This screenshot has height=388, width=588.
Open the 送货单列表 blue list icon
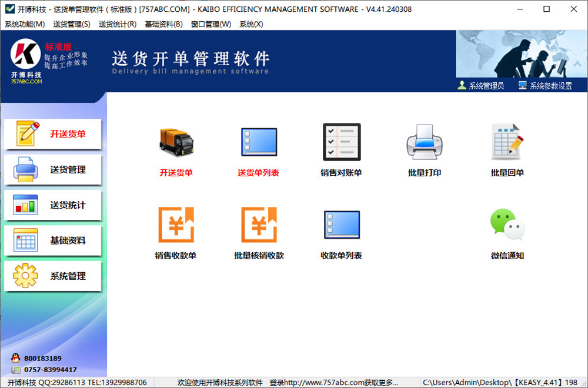click(259, 142)
